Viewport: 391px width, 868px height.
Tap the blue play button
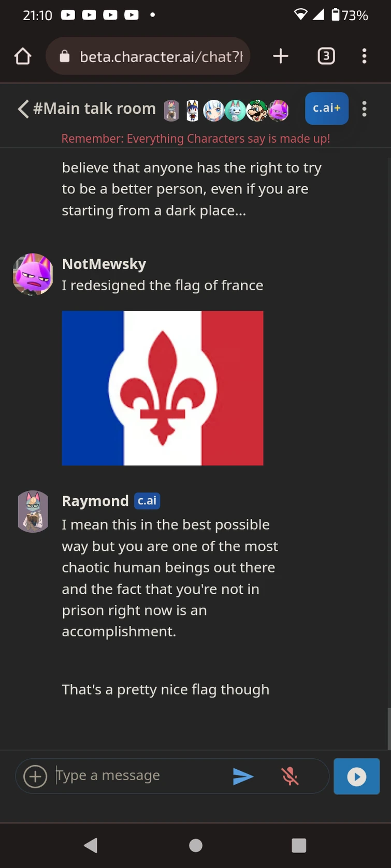(356, 776)
